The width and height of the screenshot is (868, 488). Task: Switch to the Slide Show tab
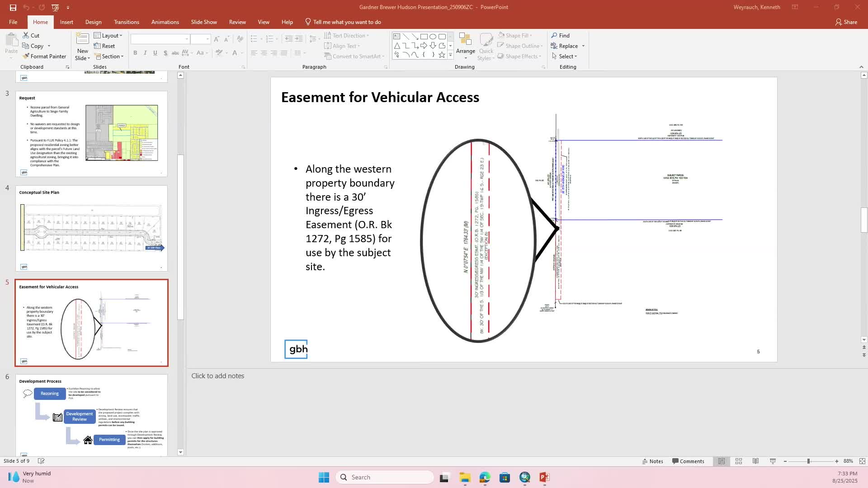pyautogui.click(x=204, y=22)
